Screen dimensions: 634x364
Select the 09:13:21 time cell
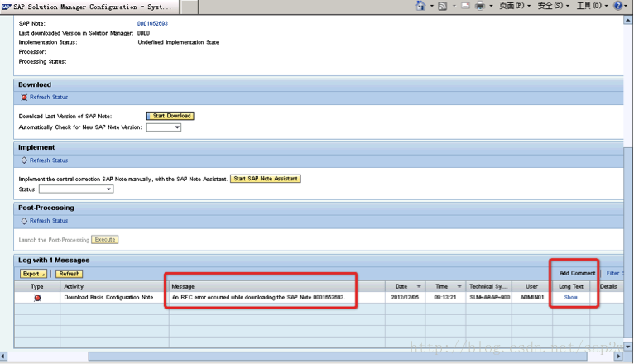coord(445,297)
